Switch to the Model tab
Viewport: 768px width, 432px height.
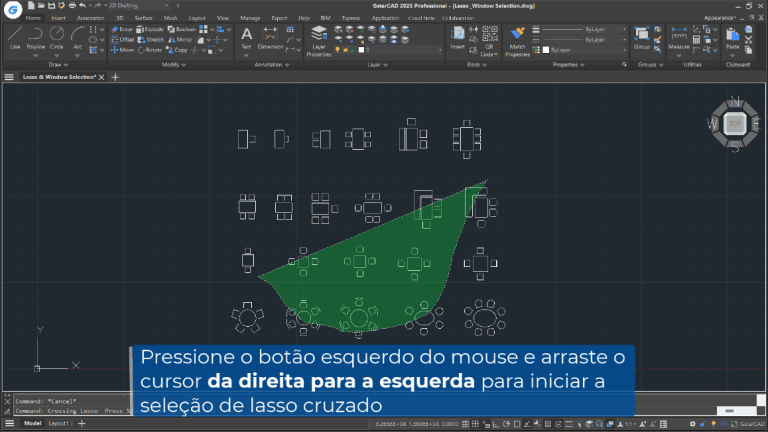(33, 424)
